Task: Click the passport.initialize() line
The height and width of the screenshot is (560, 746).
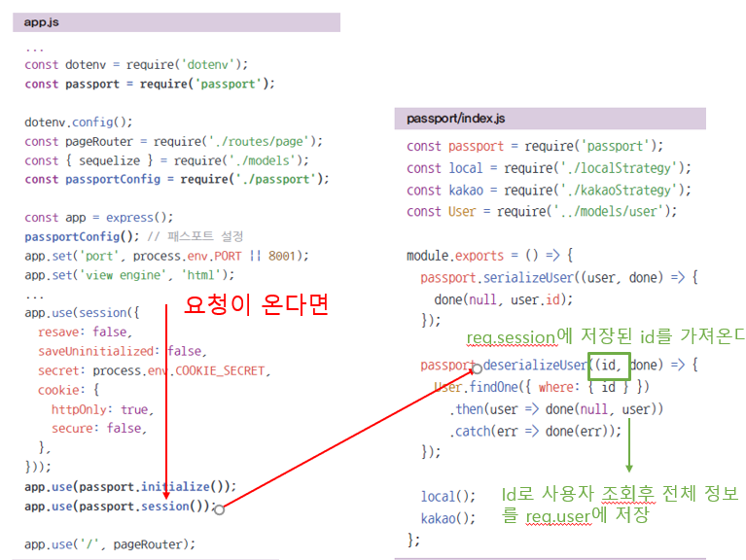Action: [x=130, y=487]
